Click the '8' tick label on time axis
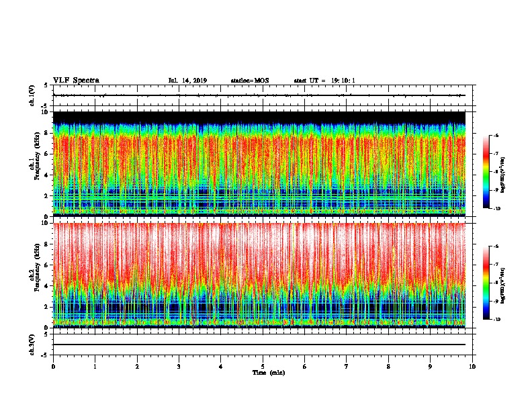 pyautogui.click(x=388, y=366)
